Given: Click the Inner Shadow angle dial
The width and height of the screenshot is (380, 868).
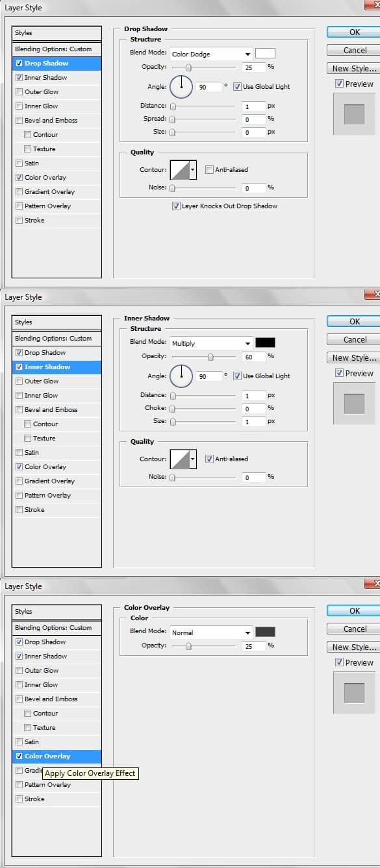Looking at the screenshot, I should tap(181, 376).
